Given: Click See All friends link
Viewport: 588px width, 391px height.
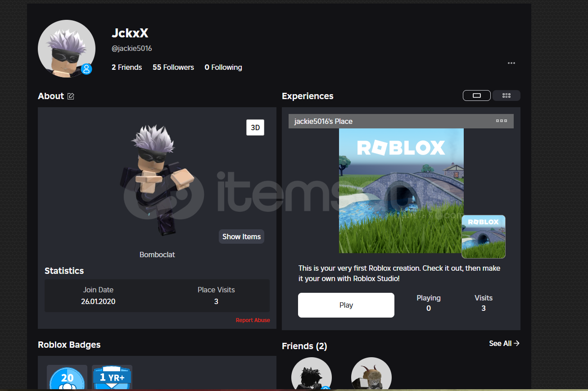Looking at the screenshot, I should (x=504, y=343).
